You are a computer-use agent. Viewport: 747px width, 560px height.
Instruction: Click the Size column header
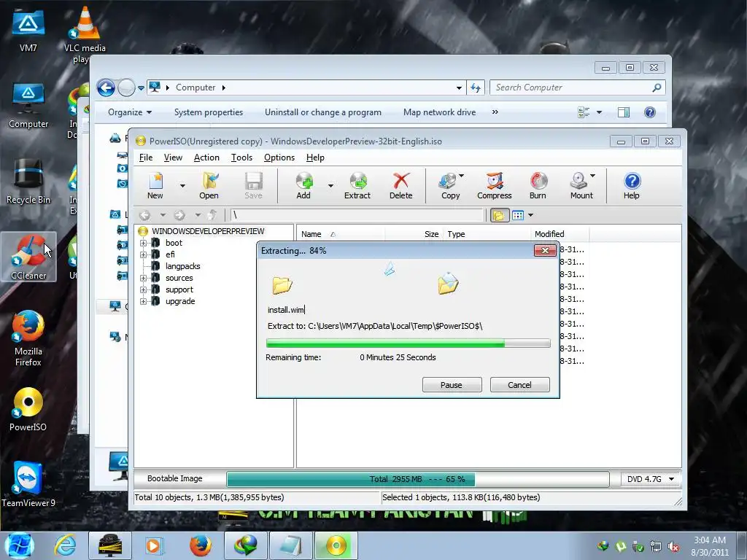pyautogui.click(x=414, y=234)
